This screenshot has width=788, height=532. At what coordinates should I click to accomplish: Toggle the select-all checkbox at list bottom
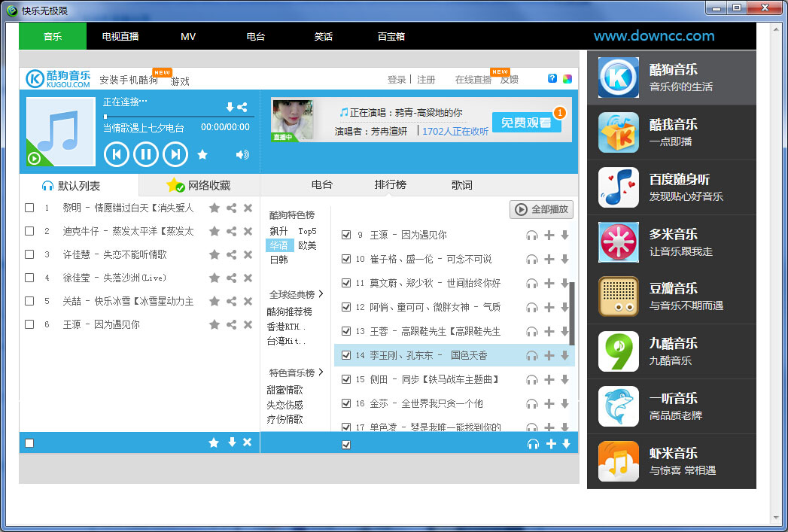[28, 442]
